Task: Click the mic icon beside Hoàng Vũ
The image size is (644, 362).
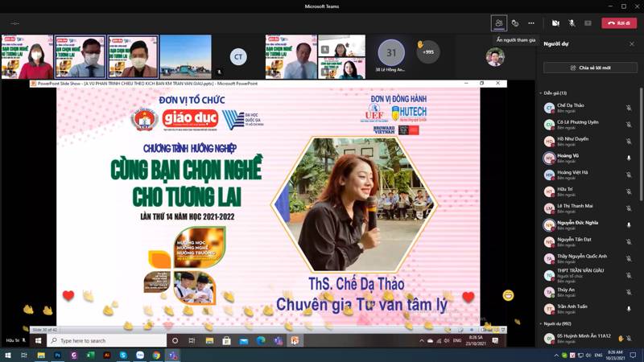Action: [x=629, y=158]
